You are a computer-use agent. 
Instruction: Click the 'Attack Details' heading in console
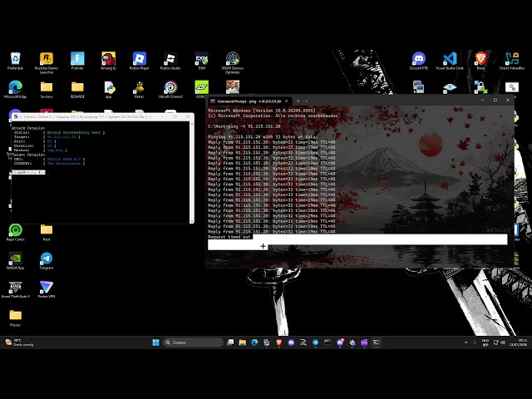(x=28, y=128)
